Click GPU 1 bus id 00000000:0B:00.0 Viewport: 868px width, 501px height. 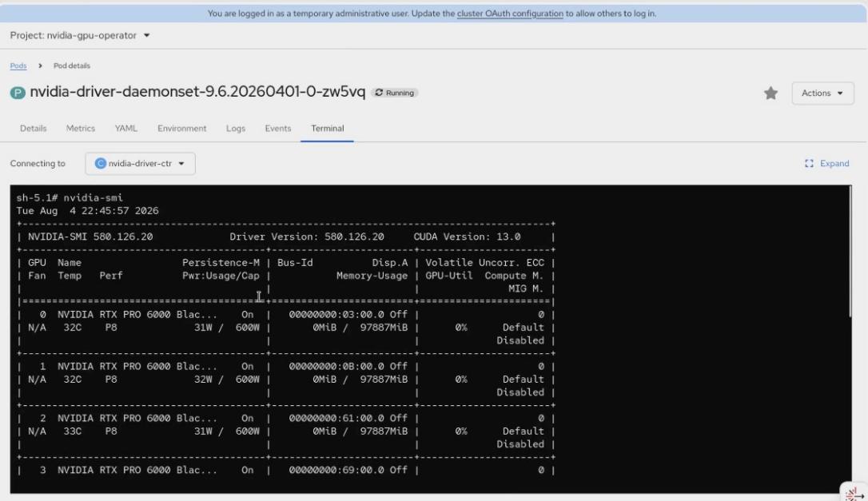click(x=336, y=367)
